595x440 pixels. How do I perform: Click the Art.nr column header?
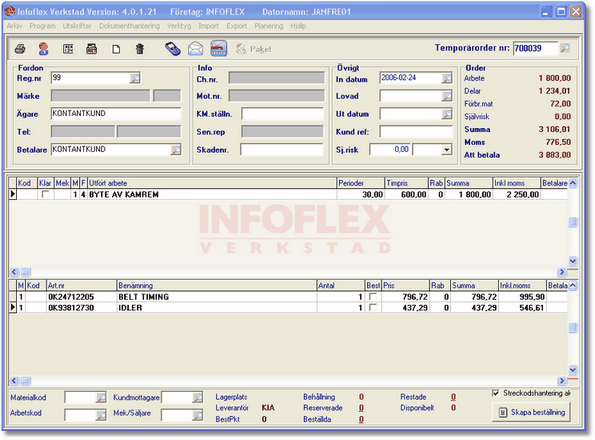click(x=81, y=285)
